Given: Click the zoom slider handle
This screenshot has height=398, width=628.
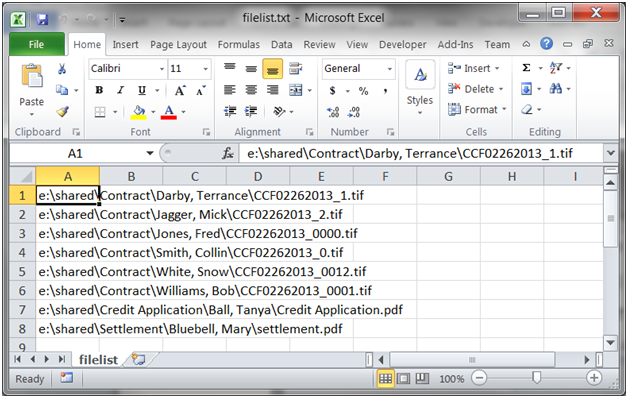Looking at the screenshot, I should (x=536, y=378).
